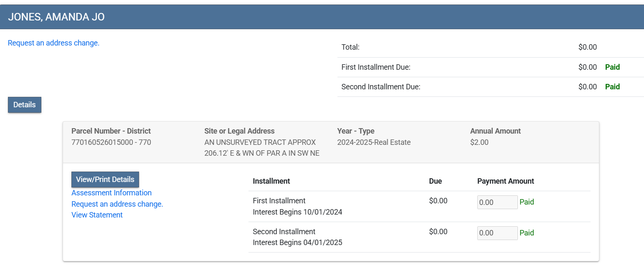
Task: Open View/Print Details
Action: (x=105, y=180)
